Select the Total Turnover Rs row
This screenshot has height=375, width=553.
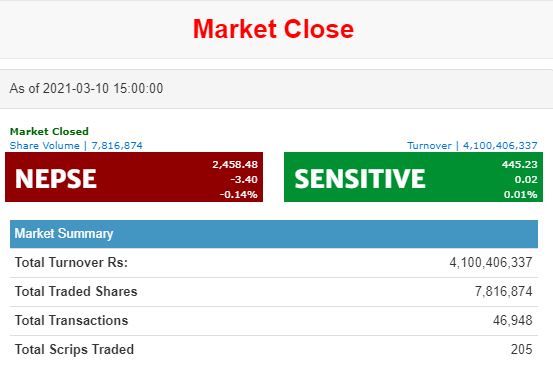click(274, 263)
